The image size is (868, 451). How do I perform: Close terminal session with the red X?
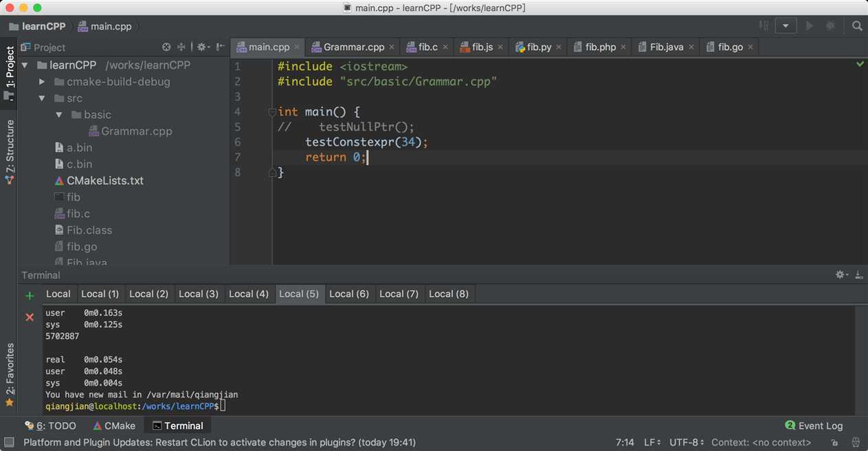[x=30, y=317]
